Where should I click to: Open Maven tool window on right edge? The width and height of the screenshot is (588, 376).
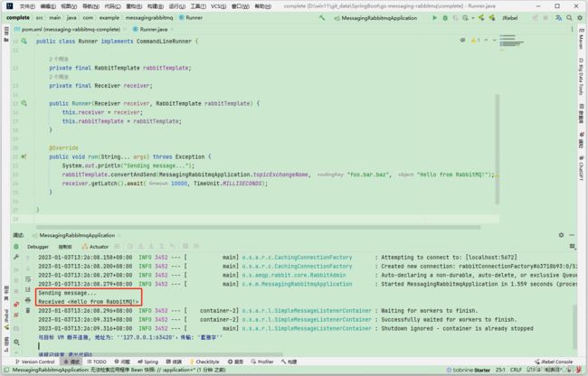click(x=582, y=37)
